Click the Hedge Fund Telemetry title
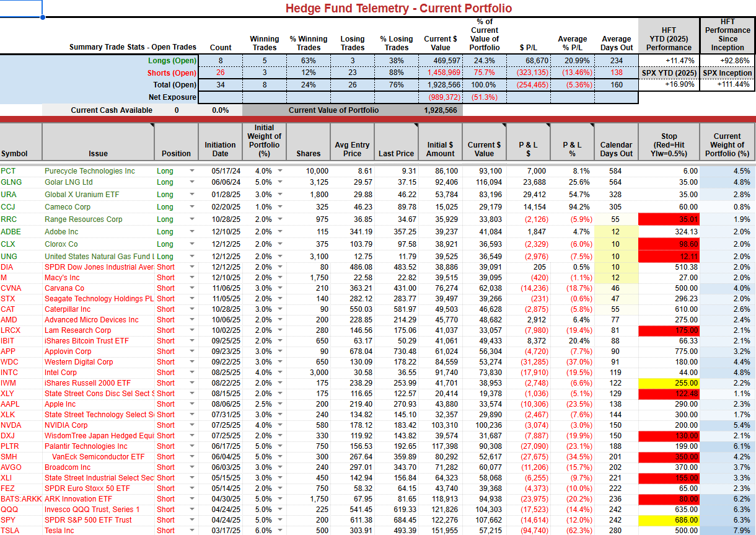The image size is (756, 535). pos(398,8)
